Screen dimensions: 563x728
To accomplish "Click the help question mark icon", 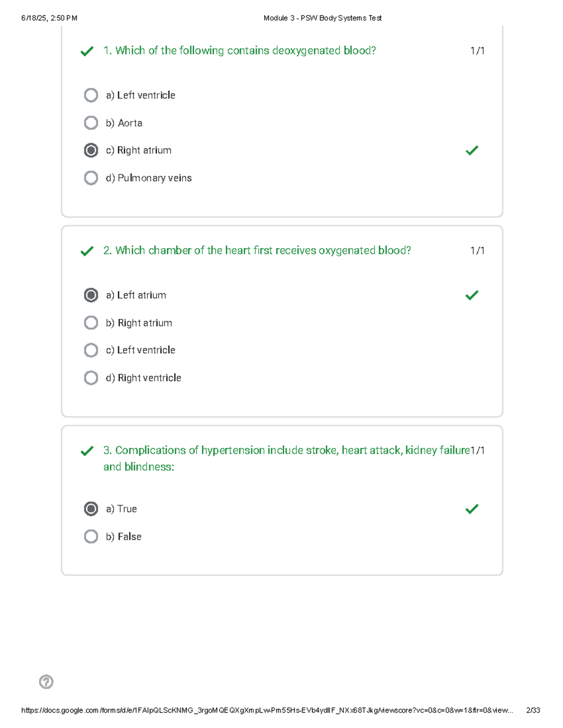I will click(46, 682).
